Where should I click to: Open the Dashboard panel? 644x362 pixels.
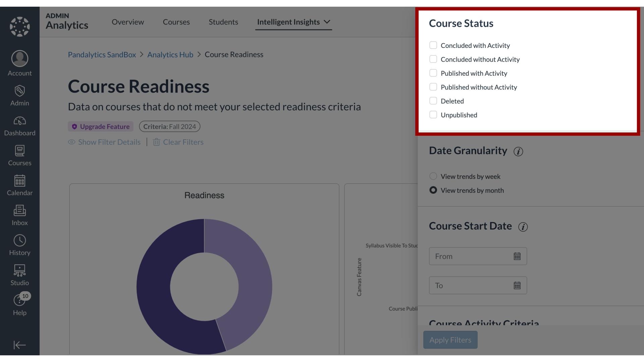click(19, 126)
